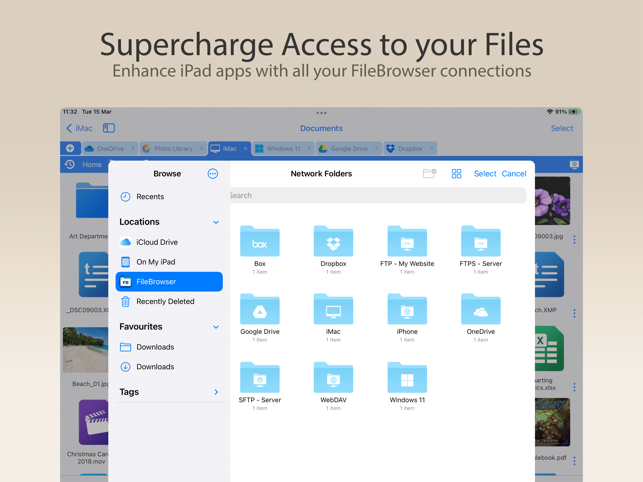Switch to the Windows 11 tab

tap(283, 148)
